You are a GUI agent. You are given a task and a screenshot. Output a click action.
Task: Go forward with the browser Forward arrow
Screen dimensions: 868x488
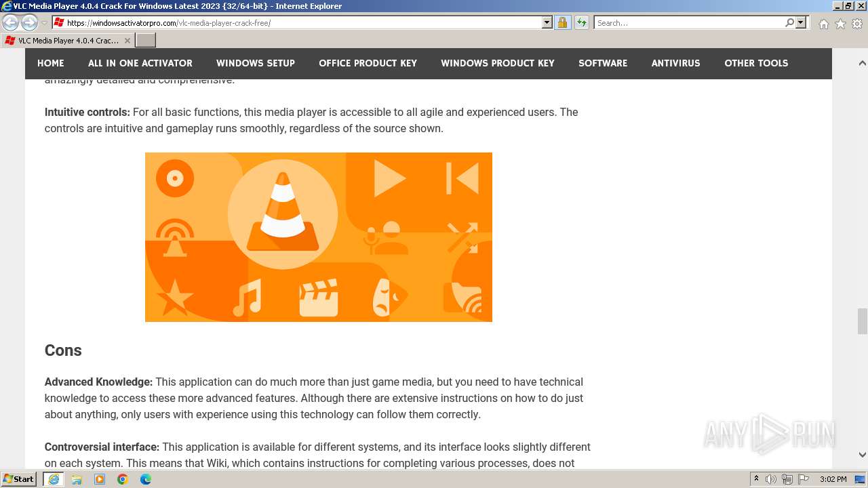[x=29, y=22]
